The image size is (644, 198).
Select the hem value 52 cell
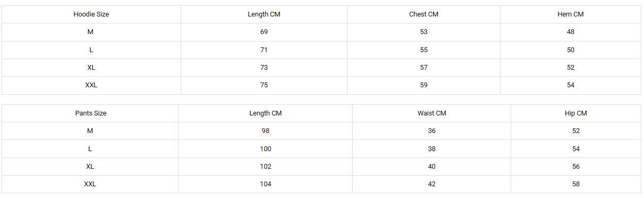(x=571, y=68)
